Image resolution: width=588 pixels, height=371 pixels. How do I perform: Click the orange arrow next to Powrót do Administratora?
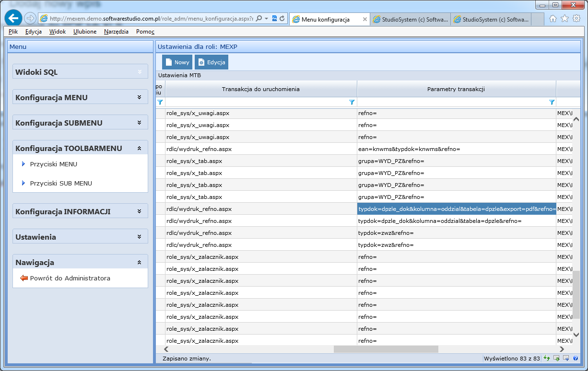click(x=24, y=278)
